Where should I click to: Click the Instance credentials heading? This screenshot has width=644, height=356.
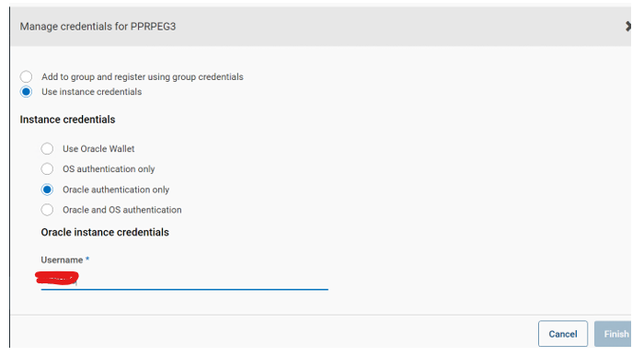[67, 120]
